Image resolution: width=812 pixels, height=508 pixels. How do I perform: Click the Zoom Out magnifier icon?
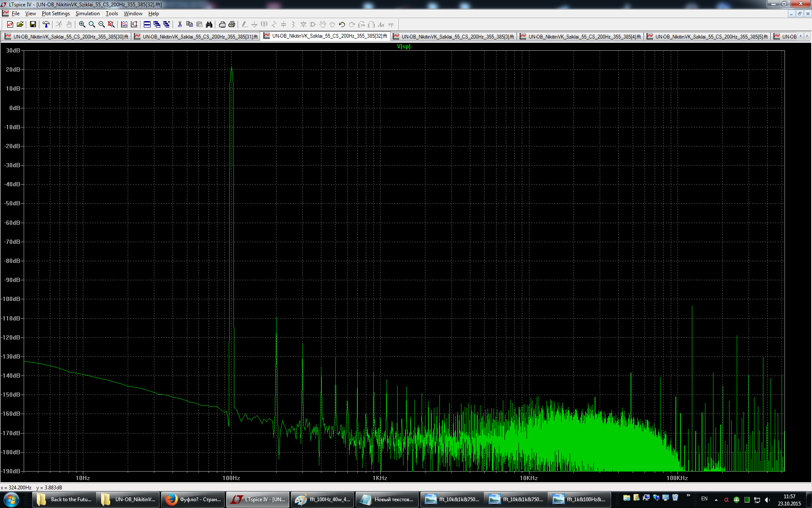101,25
